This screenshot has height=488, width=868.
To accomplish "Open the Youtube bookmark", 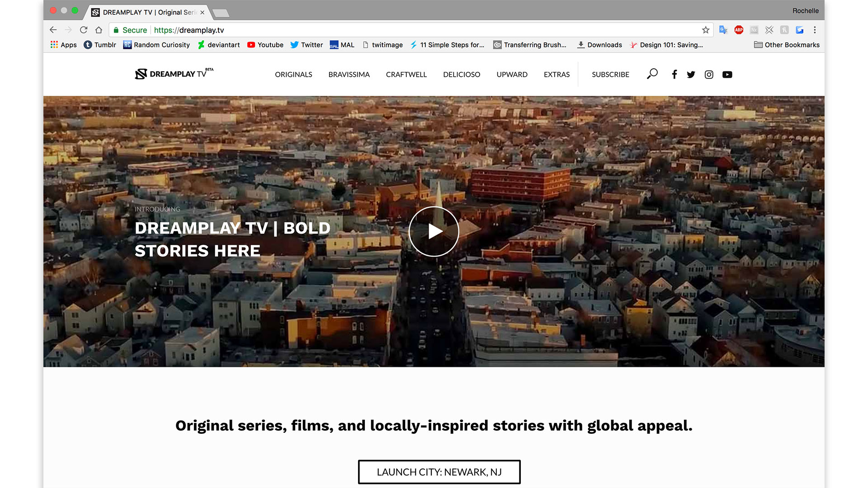I will [265, 45].
